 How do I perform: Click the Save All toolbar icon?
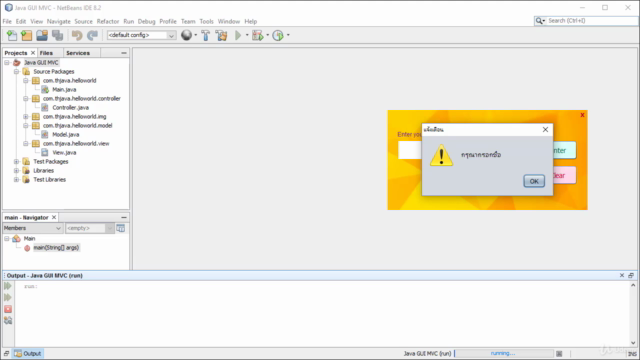pyautogui.click(x=58, y=36)
